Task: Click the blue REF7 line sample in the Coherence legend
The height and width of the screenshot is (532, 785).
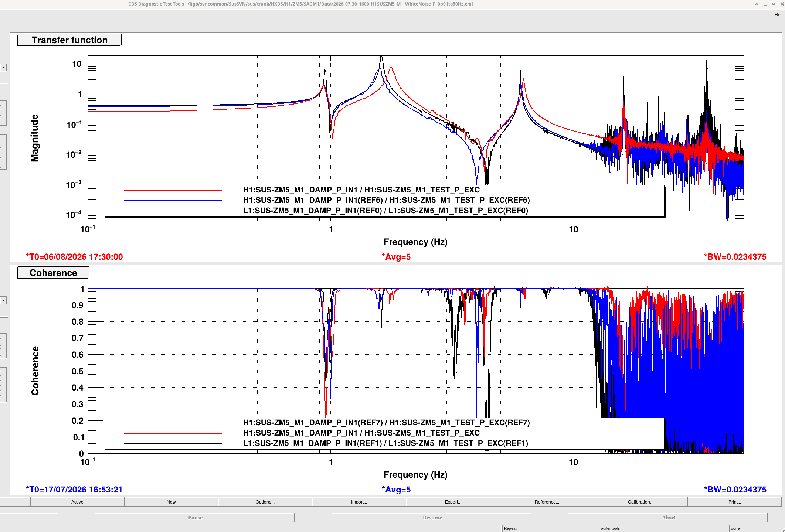Action: (x=173, y=423)
